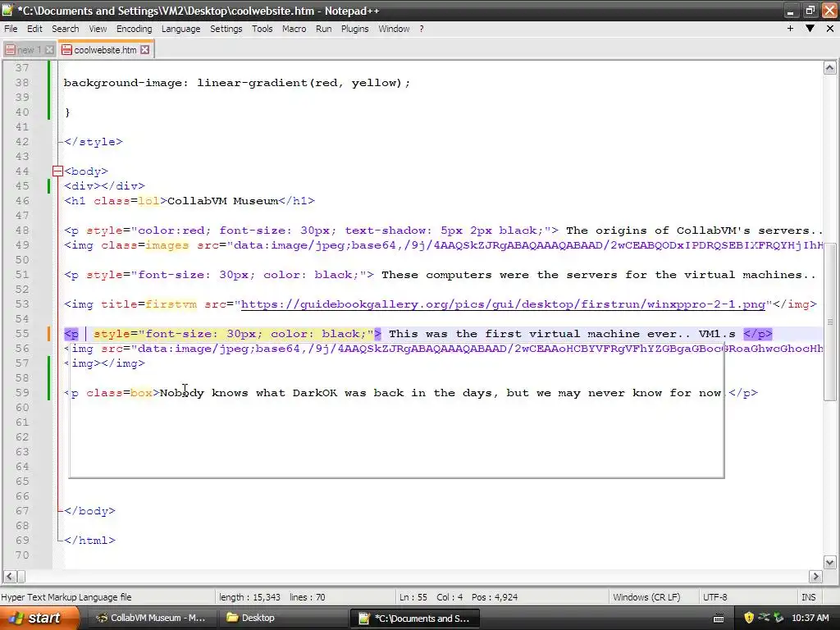
Task: Click the guidebookgallery.org URL on line 53
Action: [503, 304]
